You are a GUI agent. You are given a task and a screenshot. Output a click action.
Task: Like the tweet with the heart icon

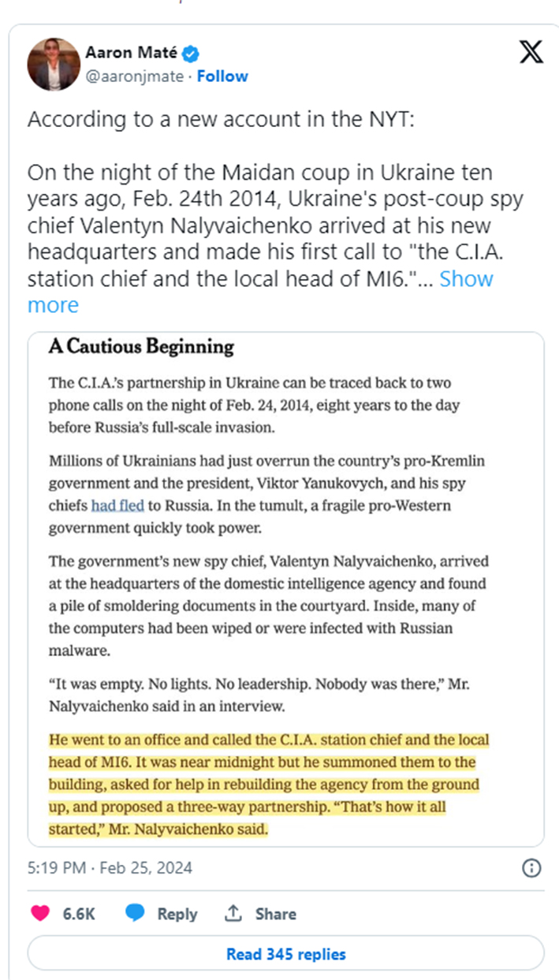click(39, 913)
